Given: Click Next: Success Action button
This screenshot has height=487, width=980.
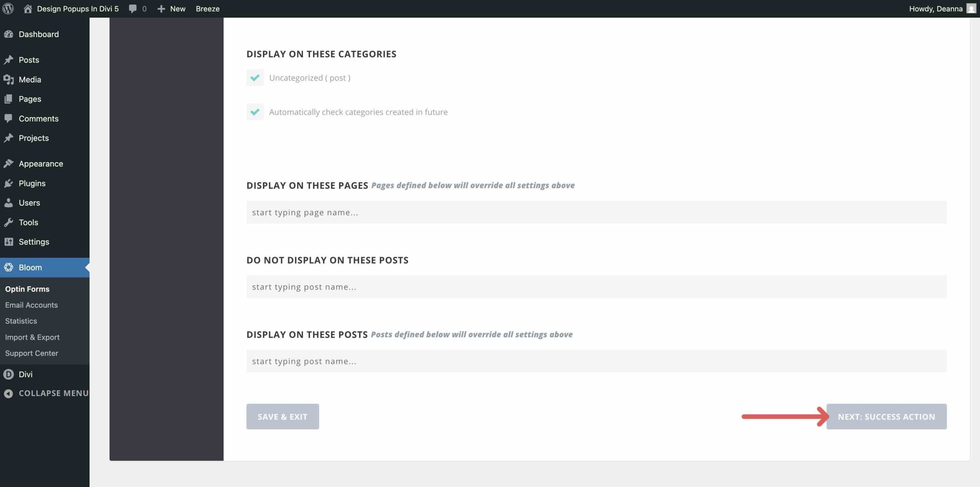Looking at the screenshot, I should click(x=886, y=416).
